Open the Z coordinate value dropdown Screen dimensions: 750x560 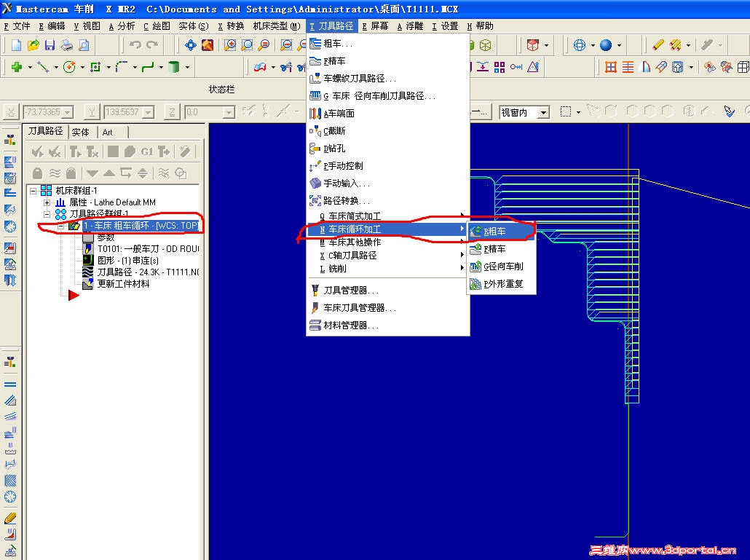coord(229,112)
